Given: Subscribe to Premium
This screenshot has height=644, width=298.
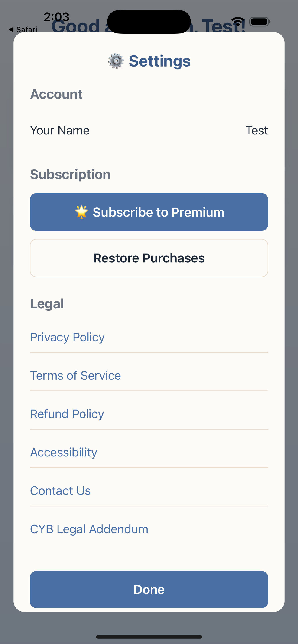Looking at the screenshot, I should tap(149, 212).
